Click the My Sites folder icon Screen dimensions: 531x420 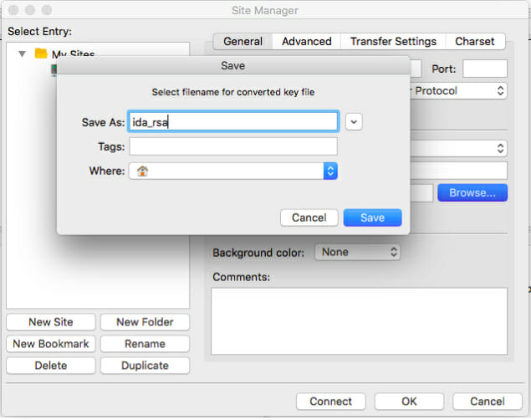click(x=41, y=54)
